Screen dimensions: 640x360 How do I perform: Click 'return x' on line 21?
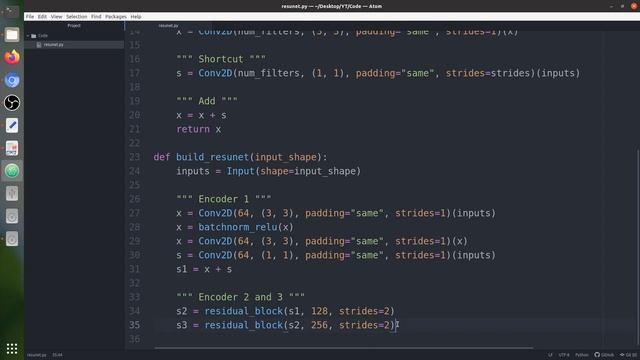(x=199, y=129)
